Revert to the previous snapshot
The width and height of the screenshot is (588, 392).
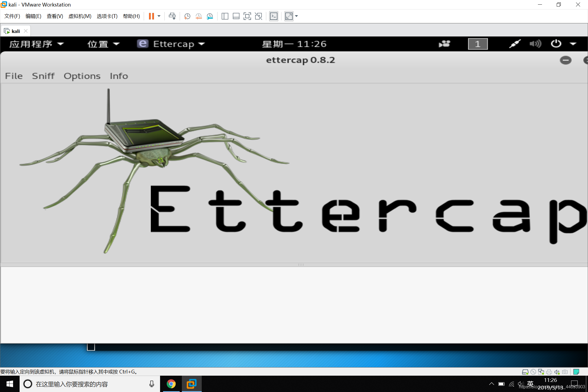click(x=198, y=16)
